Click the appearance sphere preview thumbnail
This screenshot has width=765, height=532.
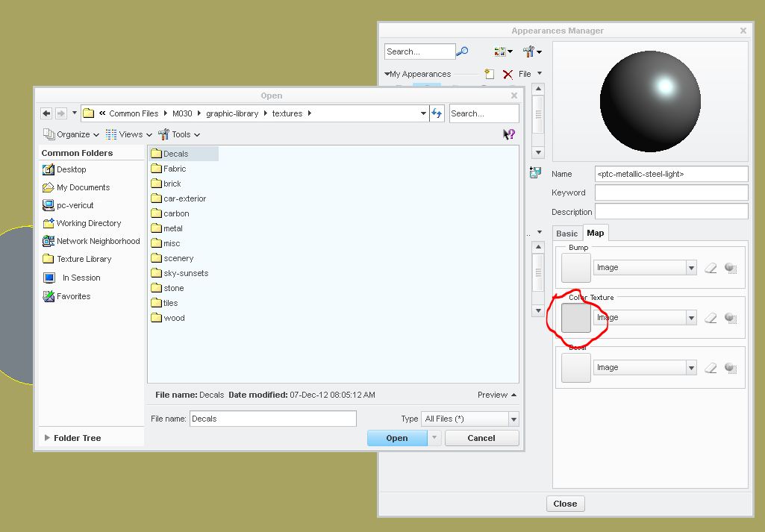[650, 101]
